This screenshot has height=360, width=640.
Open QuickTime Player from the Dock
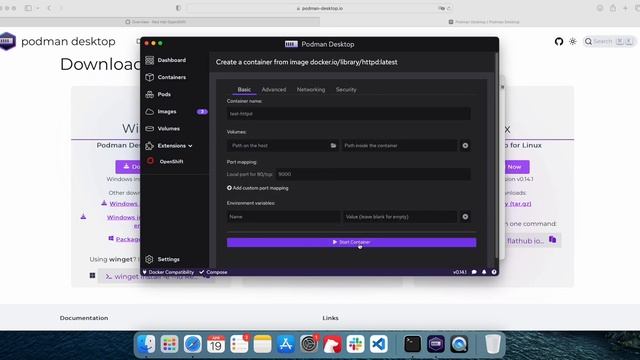tap(459, 344)
